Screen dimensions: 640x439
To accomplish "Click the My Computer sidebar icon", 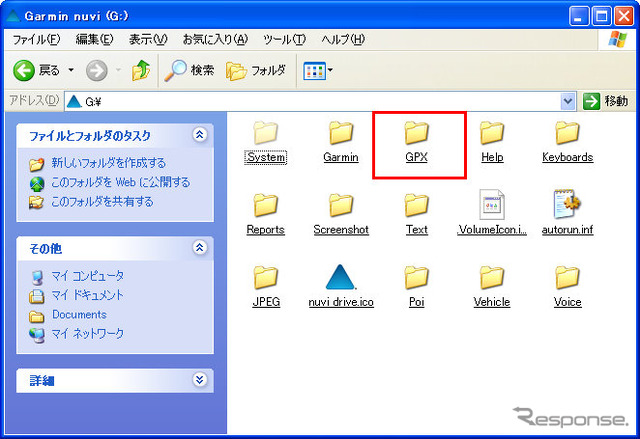I will (x=37, y=277).
